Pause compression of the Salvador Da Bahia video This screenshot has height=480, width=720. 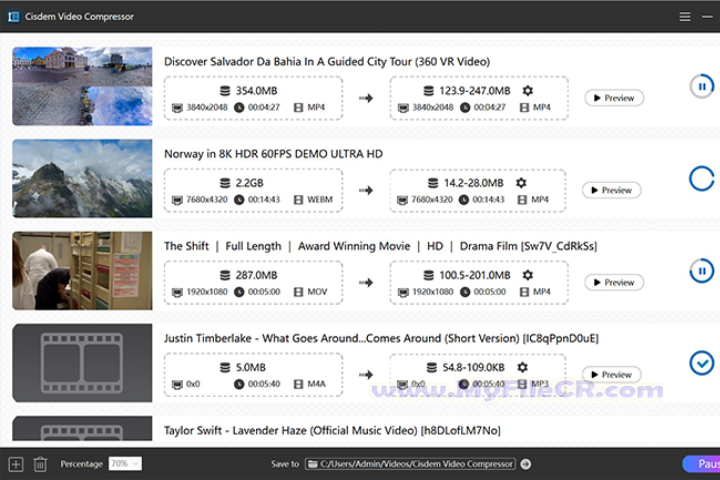(x=702, y=86)
